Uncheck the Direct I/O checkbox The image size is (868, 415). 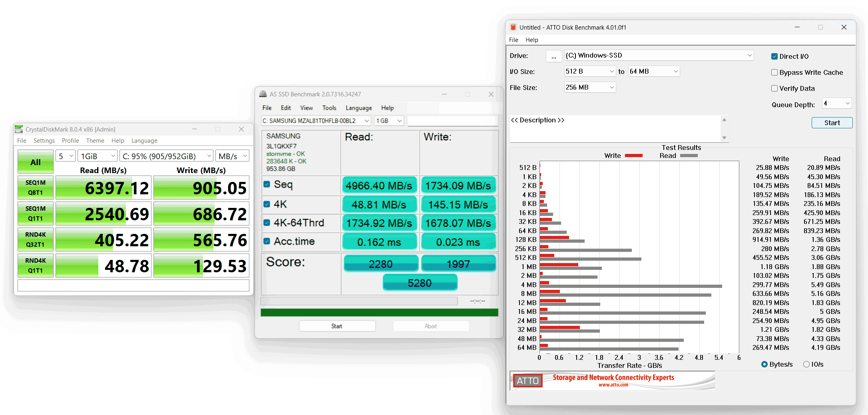[774, 56]
